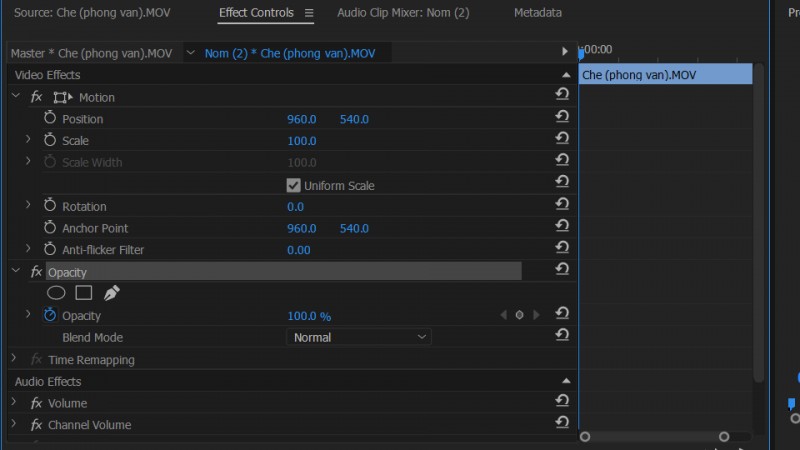Reset the Blend Mode parameter
The height and width of the screenshot is (450, 800).
coord(562,335)
